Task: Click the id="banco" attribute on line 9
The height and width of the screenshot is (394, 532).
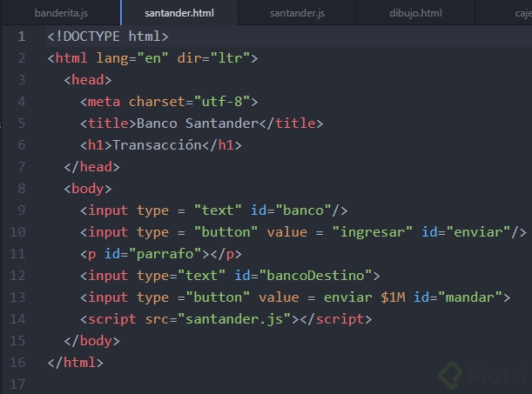Action: pos(291,210)
